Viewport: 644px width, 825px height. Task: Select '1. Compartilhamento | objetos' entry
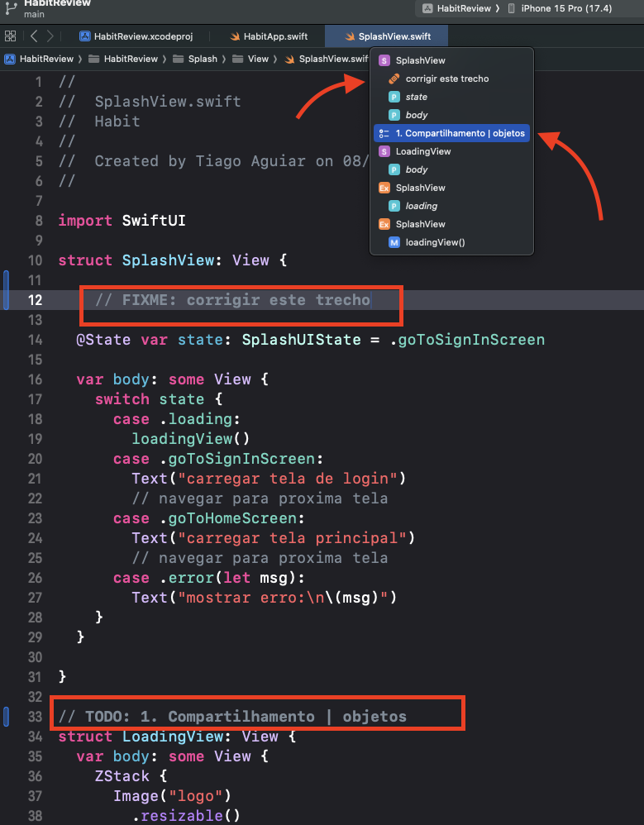(x=452, y=133)
